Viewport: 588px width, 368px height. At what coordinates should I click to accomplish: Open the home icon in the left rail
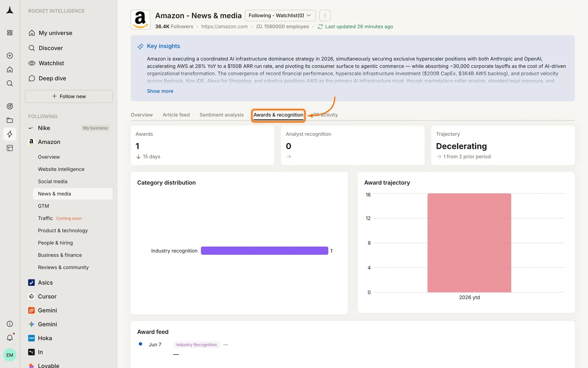(10, 70)
